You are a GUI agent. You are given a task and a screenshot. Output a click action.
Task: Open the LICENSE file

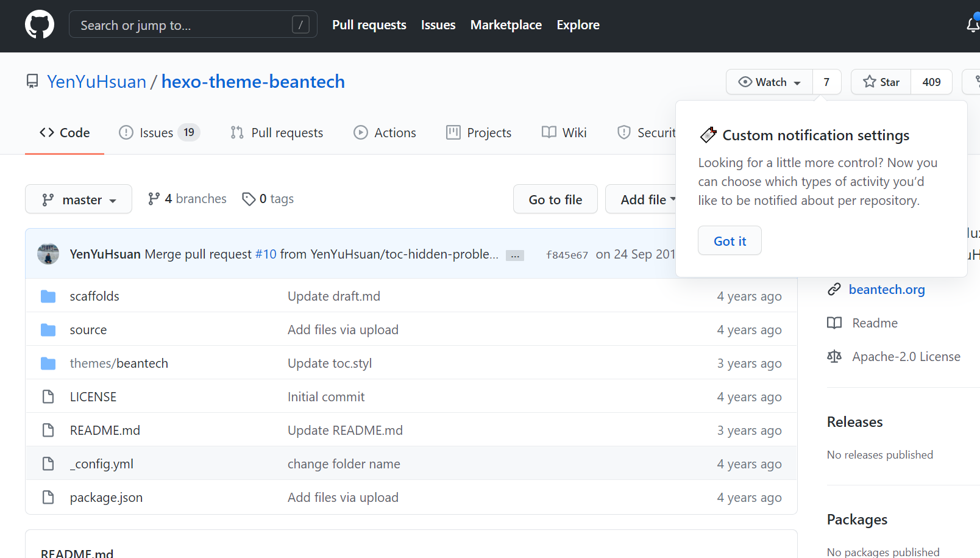point(93,397)
